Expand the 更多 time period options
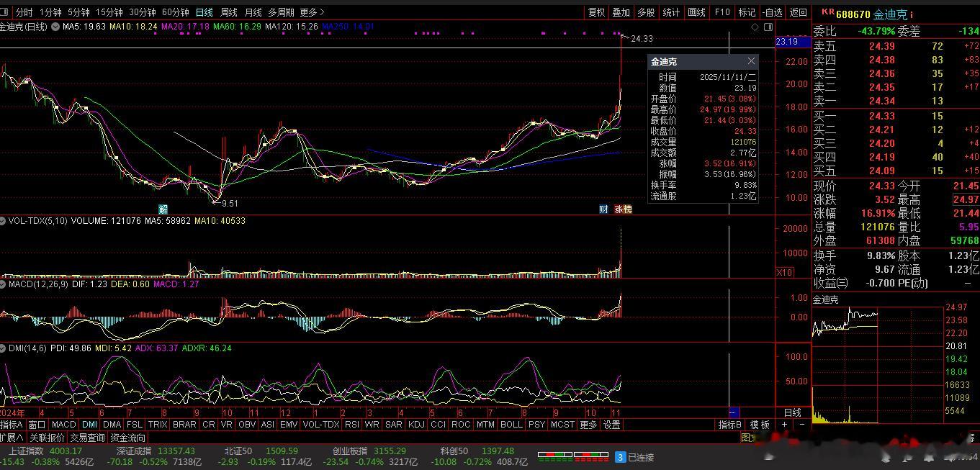The width and height of the screenshot is (980, 470). click(x=312, y=12)
